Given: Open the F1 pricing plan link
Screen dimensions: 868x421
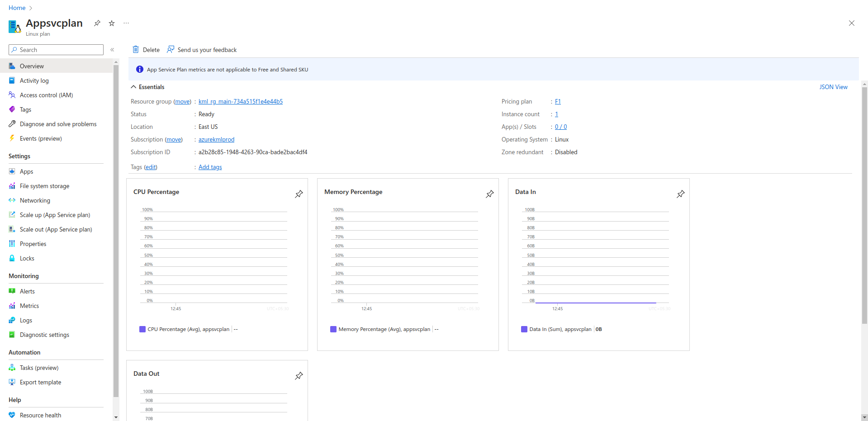Looking at the screenshot, I should [x=558, y=101].
